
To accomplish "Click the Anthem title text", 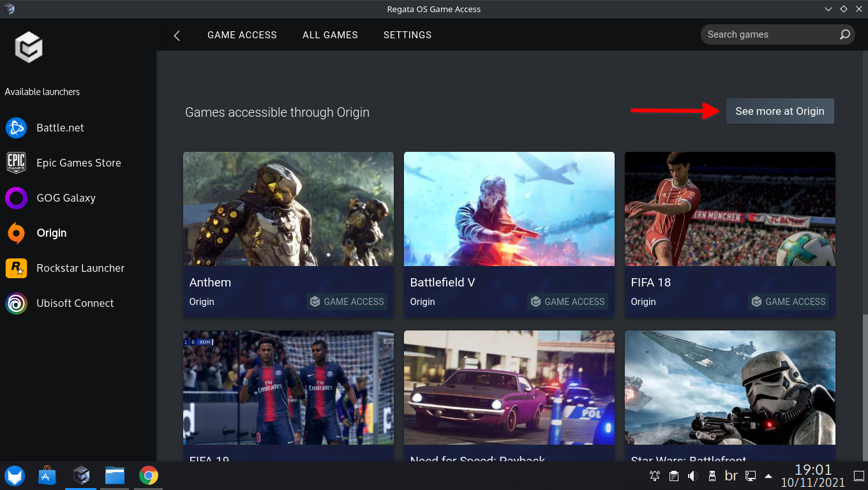I will [x=210, y=282].
